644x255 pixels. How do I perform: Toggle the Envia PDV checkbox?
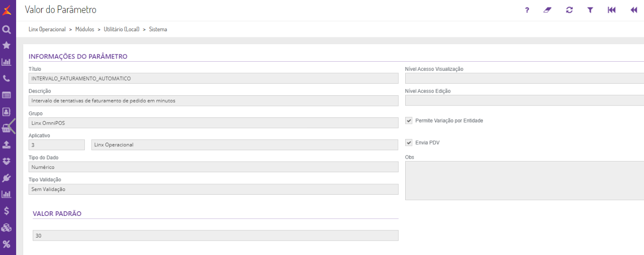coord(409,143)
